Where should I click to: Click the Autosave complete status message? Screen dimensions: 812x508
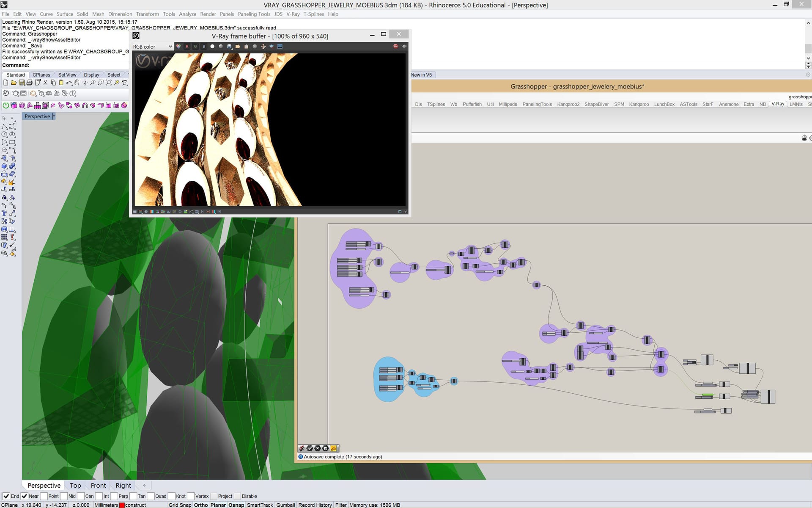pyautogui.click(x=343, y=457)
